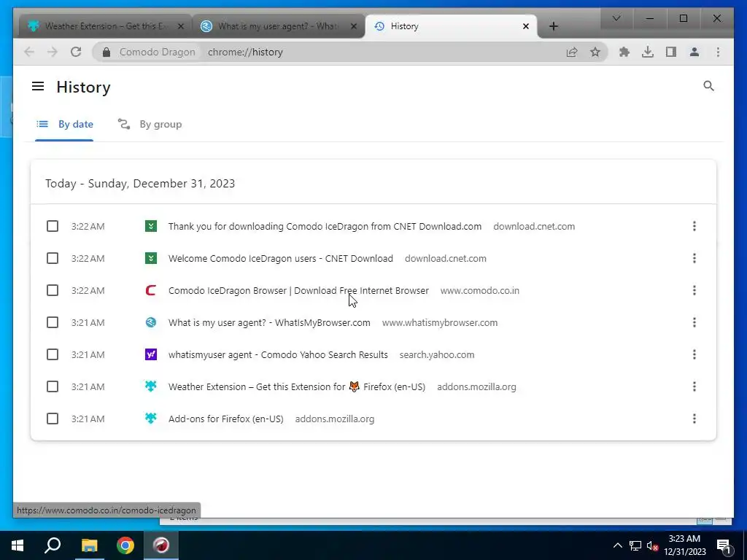Screen dimensions: 747x560
Task: Toggle the side panel icon
Action: click(671, 52)
